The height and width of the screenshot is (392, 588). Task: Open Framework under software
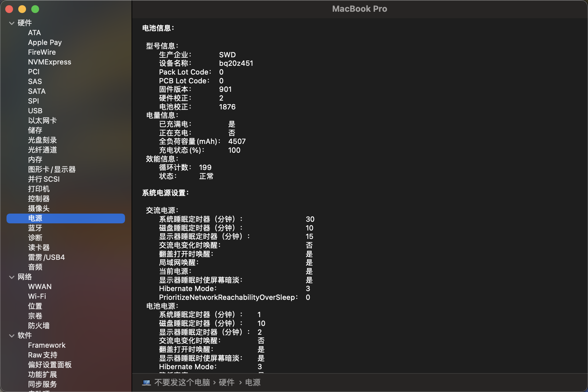tap(47, 345)
